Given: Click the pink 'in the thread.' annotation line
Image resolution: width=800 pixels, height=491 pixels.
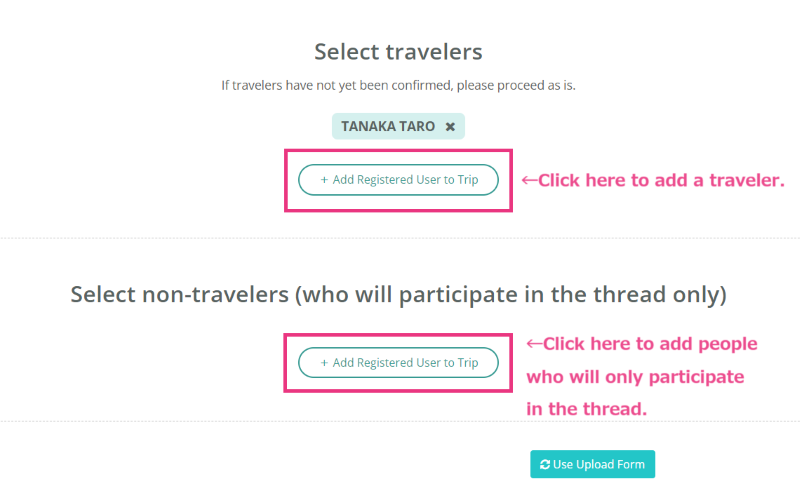Looking at the screenshot, I should click(586, 409).
